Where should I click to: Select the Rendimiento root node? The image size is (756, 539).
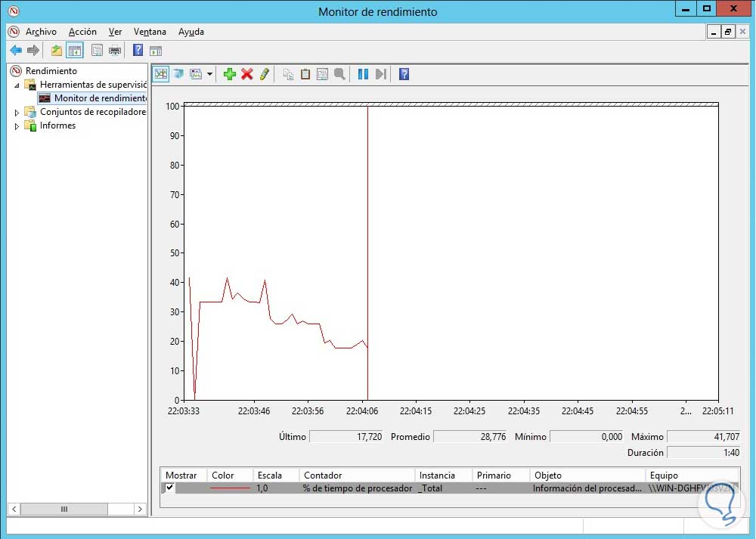pyautogui.click(x=51, y=71)
